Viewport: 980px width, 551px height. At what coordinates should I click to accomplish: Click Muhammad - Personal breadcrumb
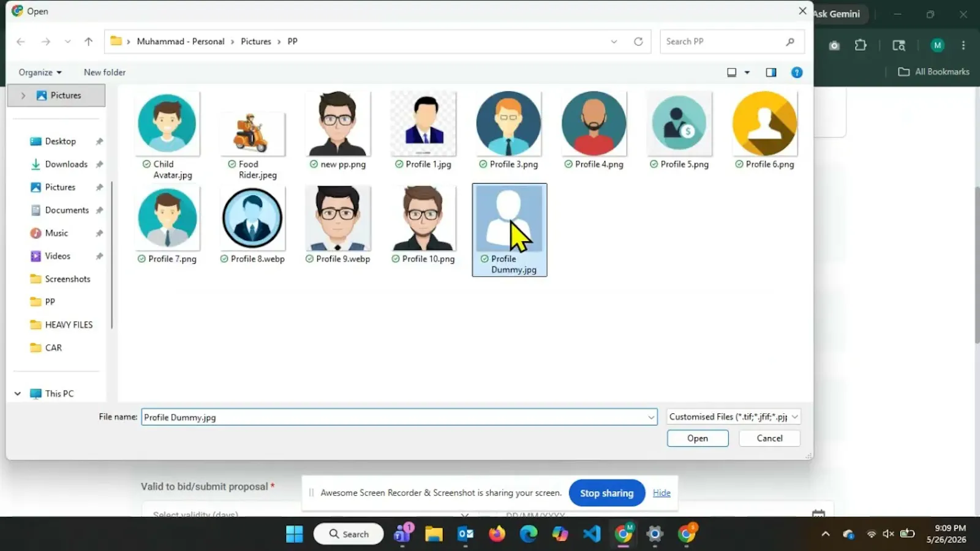pyautogui.click(x=181, y=42)
